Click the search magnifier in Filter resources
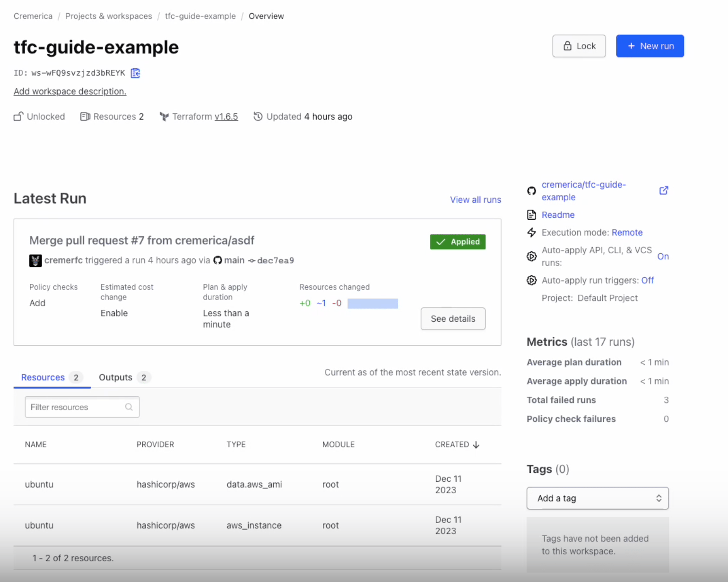Screen dimensions: 728x582 tap(129, 407)
